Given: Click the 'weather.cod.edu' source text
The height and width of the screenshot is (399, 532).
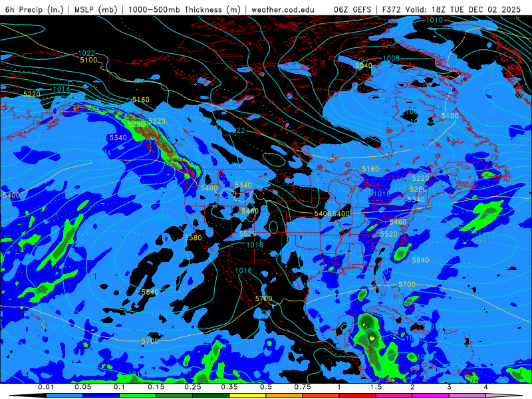Looking at the screenshot, I should 283,9.
